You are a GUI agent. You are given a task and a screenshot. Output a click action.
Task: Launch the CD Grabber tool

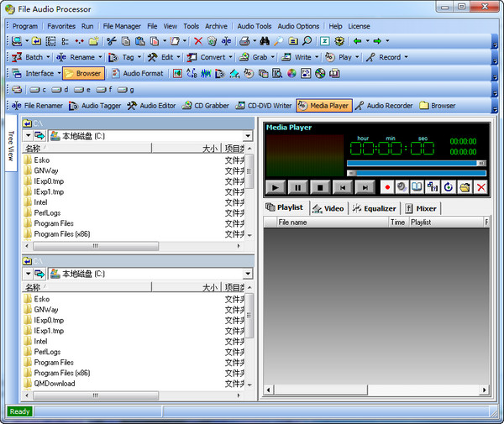point(206,106)
